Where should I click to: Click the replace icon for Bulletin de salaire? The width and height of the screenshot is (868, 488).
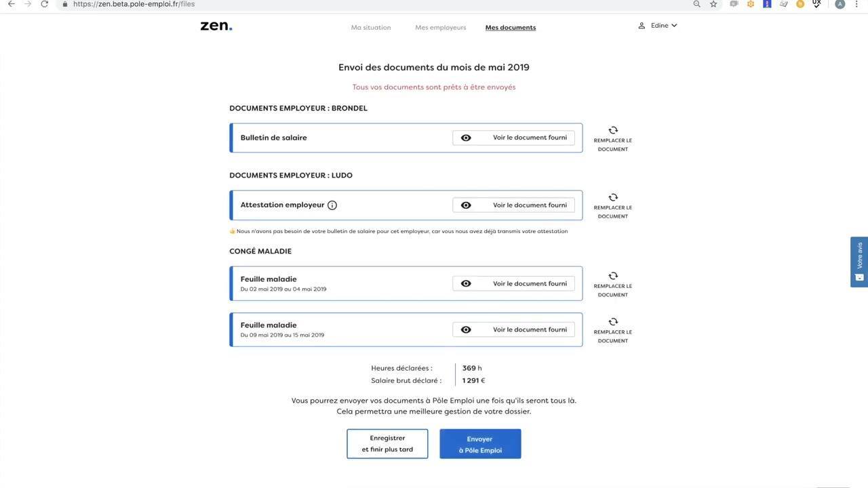coord(613,130)
